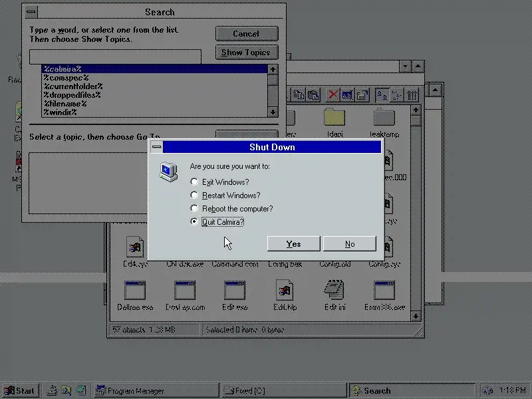Select %calmira% in the Search list
Image resolution: width=532 pixels, height=399 pixels.
point(155,69)
